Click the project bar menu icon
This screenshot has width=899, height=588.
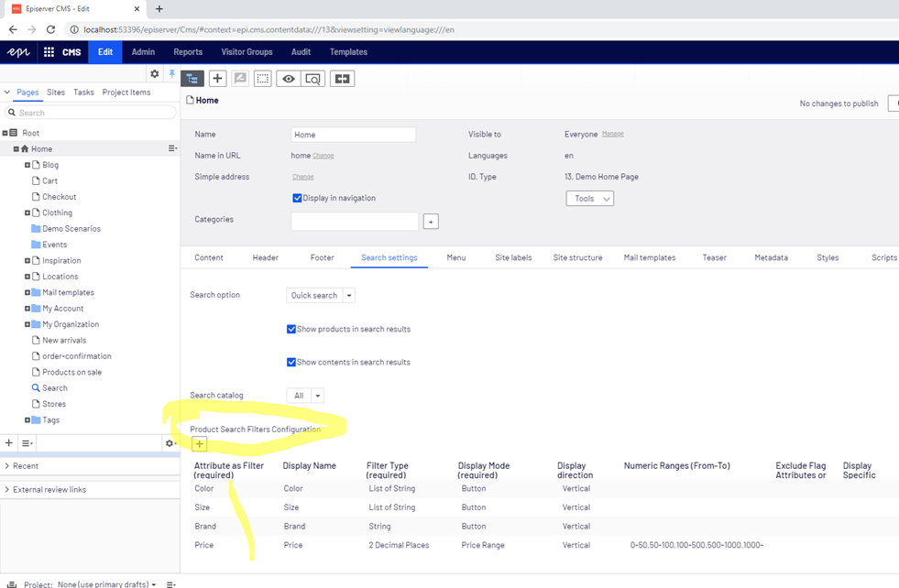170,584
